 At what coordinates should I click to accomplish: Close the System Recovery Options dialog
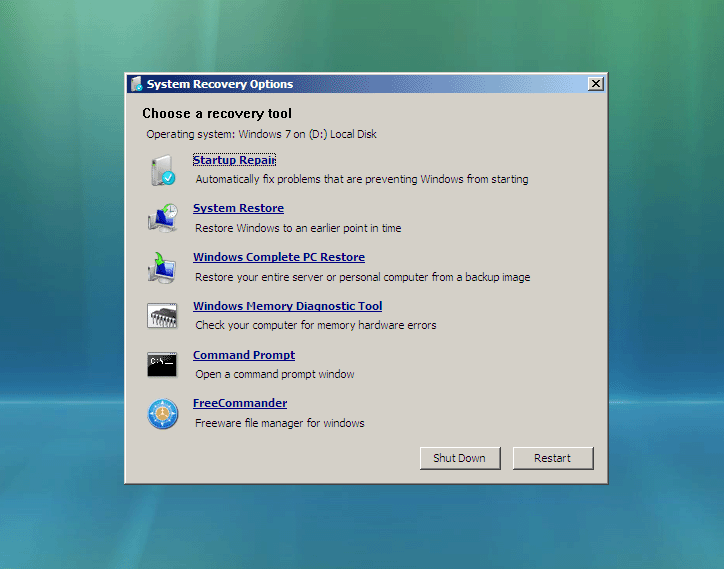[596, 84]
